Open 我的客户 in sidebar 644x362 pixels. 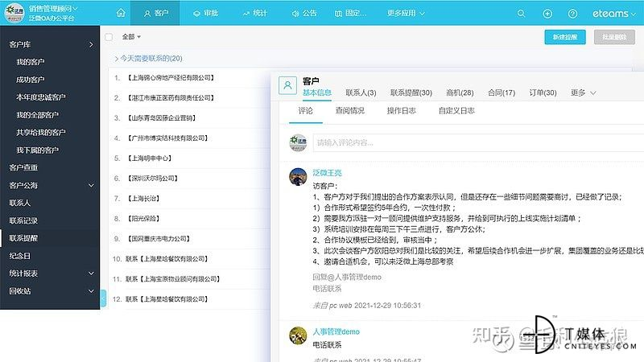pos(31,62)
